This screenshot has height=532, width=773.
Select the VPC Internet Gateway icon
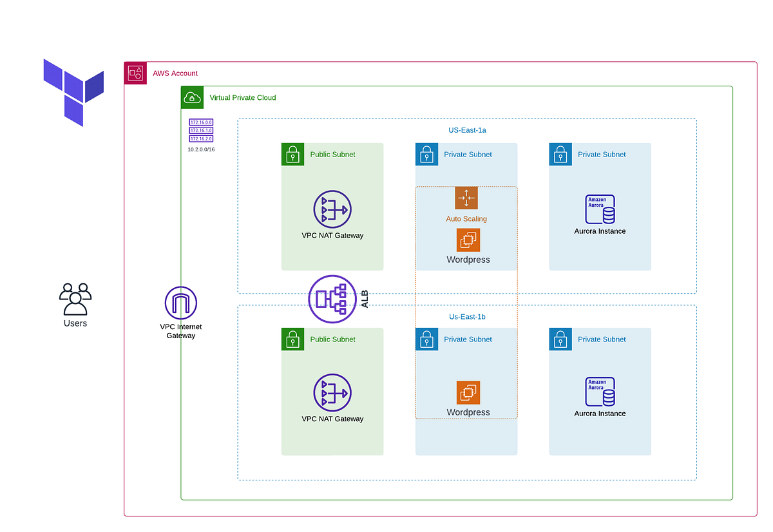coord(180,301)
